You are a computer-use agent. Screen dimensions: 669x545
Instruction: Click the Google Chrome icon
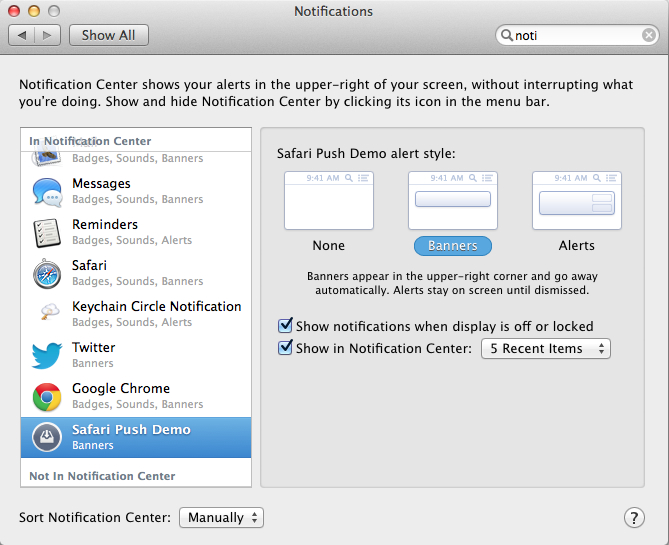coord(47,396)
